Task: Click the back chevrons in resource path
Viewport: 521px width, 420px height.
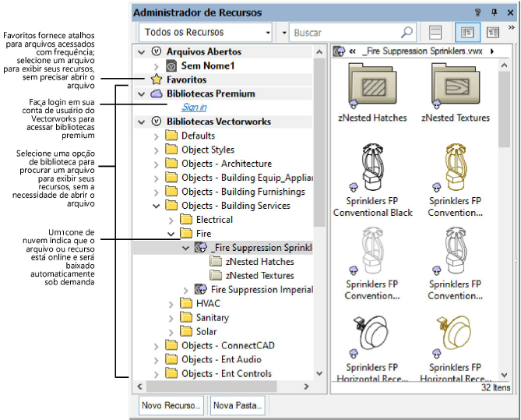Action: (352, 51)
